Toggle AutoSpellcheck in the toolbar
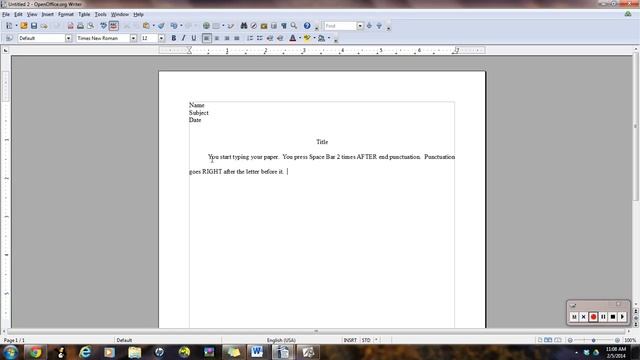 pos(113,26)
